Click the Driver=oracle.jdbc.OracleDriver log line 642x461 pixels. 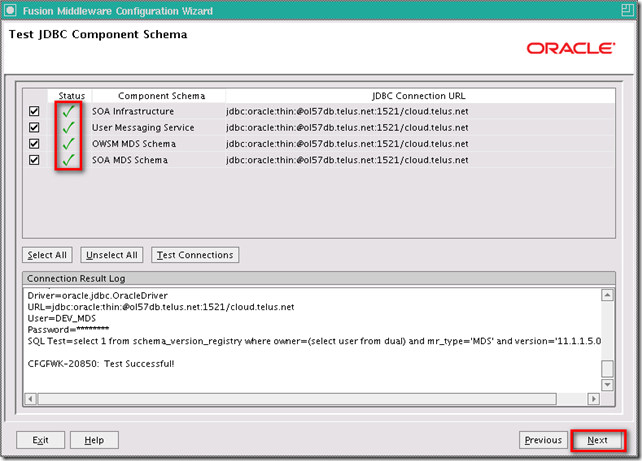(97, 296)
